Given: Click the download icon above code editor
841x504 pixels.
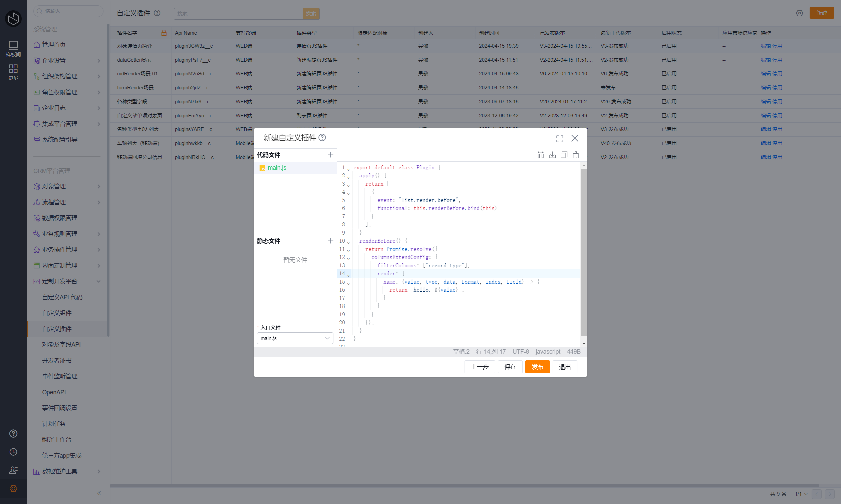Looking at the screenshot, I should click(x=552, y=155).
